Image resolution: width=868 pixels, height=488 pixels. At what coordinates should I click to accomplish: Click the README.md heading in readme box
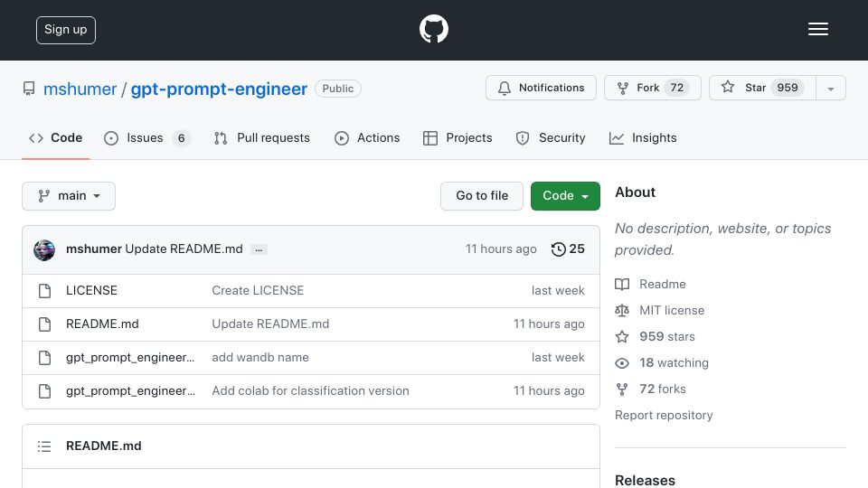(x=103, y=446)
